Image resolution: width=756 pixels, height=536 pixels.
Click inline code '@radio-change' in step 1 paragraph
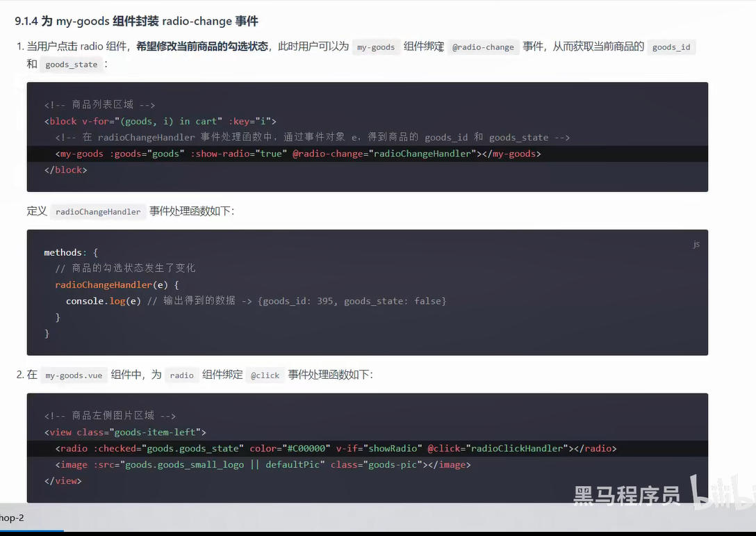pyautogui.click(x=483, y=47)
